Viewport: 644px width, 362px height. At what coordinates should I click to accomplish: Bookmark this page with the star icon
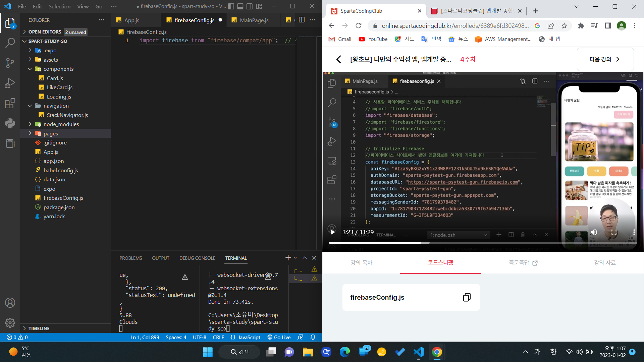[x=564, y=25]
